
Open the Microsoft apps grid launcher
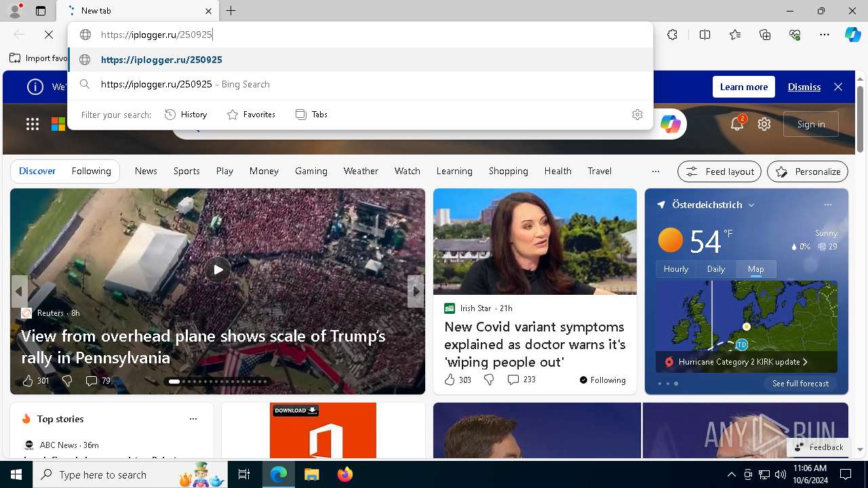(32, 124)
